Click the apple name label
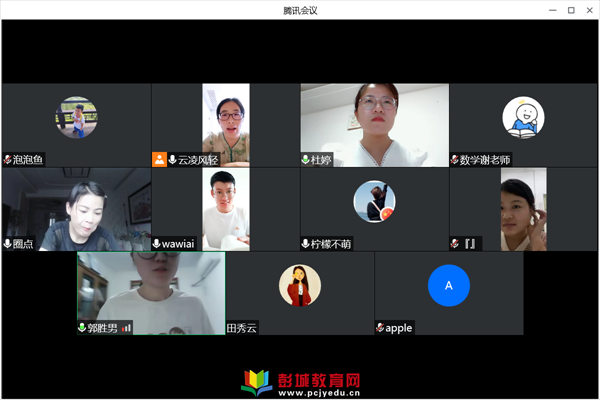Viewport: 600px width, 400px height. pos(399,328)
